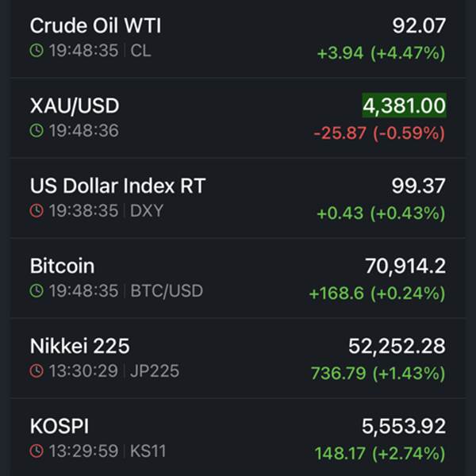This screenshot has height=476, width=476.
Task: Open the Crude Oil WTI instrument
Action: click(95, 25)
